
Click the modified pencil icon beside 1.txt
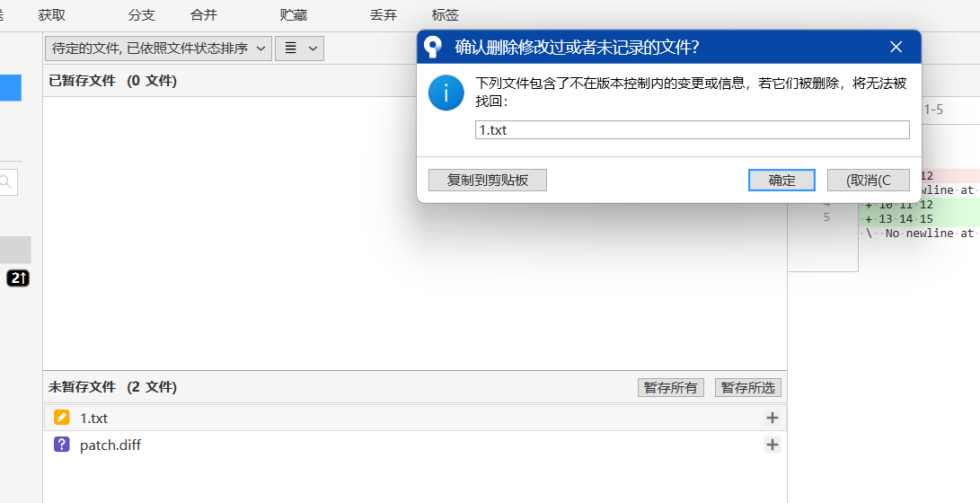tap(61, 418)
